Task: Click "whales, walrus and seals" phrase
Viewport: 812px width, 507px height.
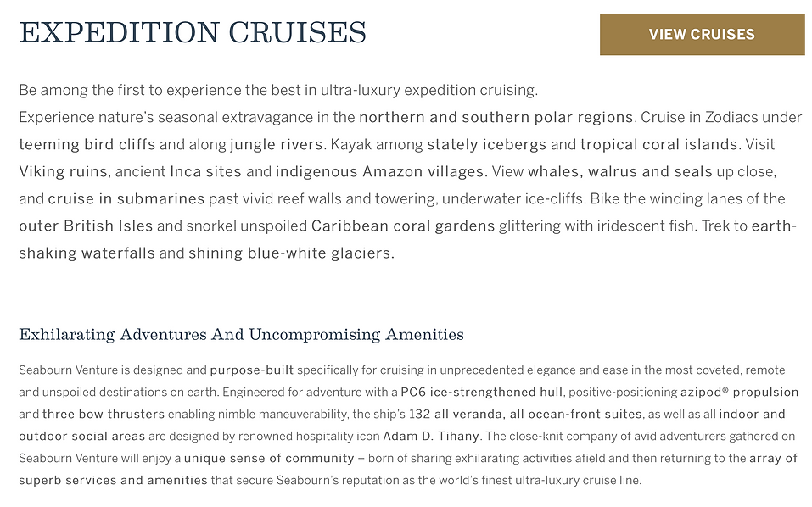Action: [x=619, y=171]
